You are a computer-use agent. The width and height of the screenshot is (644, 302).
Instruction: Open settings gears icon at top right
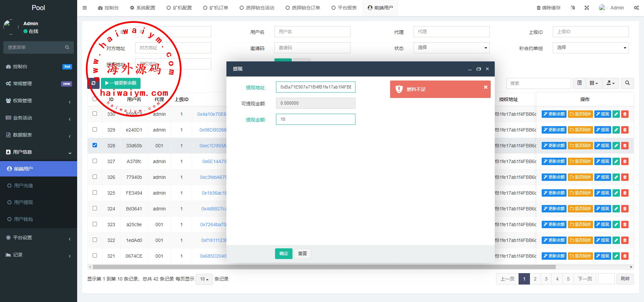tap(636, 8)
